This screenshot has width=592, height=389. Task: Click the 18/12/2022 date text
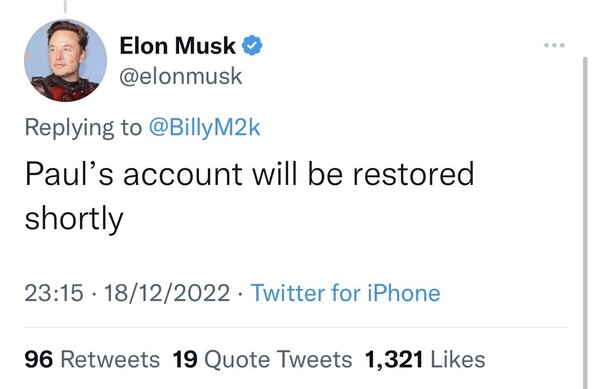pos(167,293)
